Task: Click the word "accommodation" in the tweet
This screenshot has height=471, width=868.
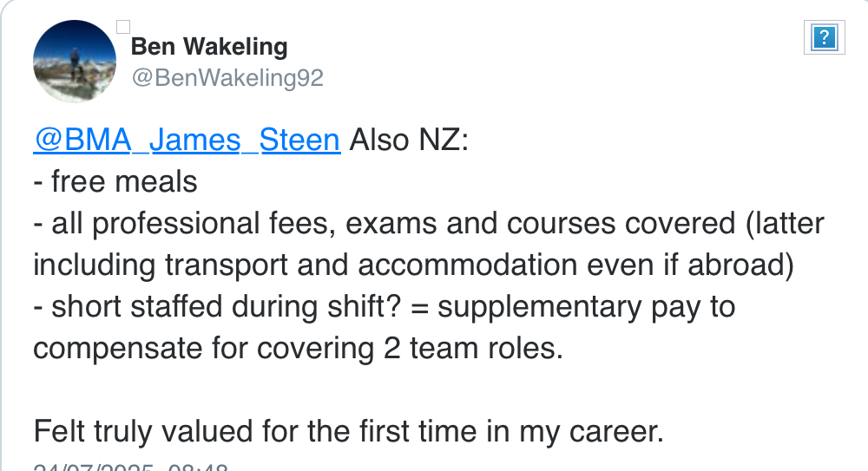Action: coord(468,265)
